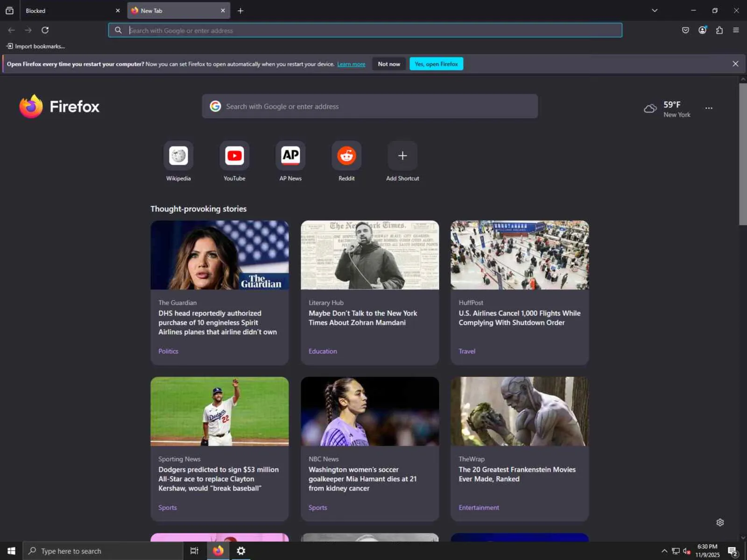Open the Firefox account icon
The height and width of the screenshot is (560, 747).
tap(703, 30)
